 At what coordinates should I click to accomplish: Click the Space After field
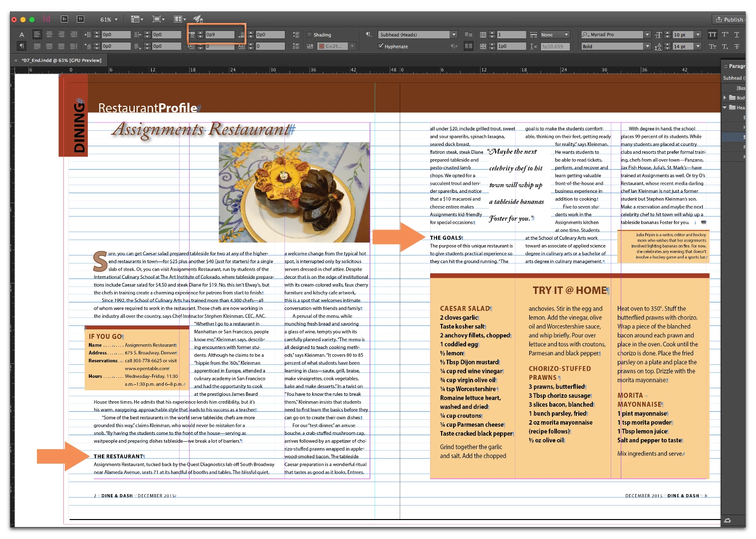click(270, 34)
